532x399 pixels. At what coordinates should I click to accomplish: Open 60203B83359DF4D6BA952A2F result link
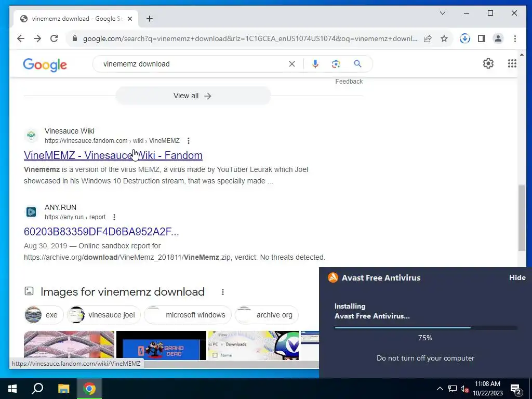point(101,231)
